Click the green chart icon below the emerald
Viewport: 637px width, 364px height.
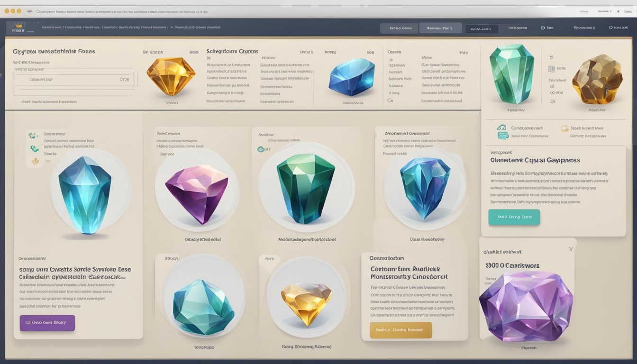501,127
